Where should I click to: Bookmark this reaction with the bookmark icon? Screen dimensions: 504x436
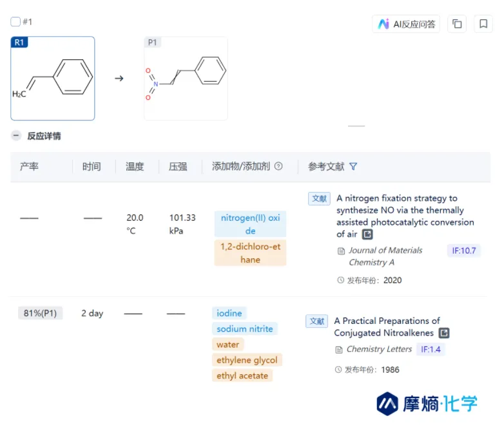pos(483,24)
